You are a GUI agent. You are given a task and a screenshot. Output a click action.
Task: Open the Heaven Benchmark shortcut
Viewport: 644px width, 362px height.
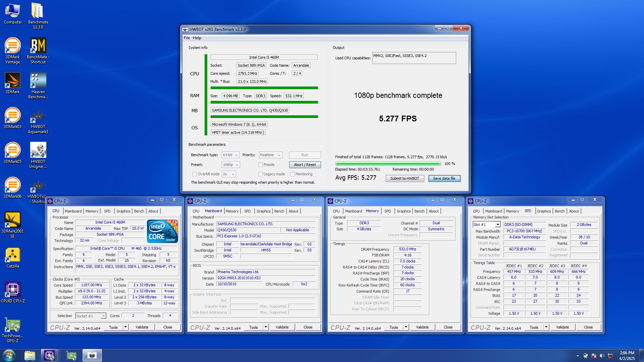(38, 85)
